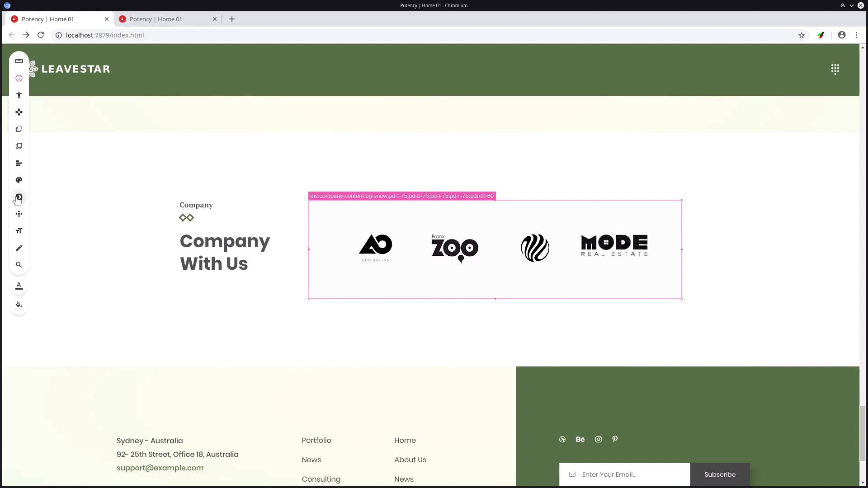This screenshot has width=868, height=488.
Task: Open the Instagram social icon
Action: pos(599,439)
